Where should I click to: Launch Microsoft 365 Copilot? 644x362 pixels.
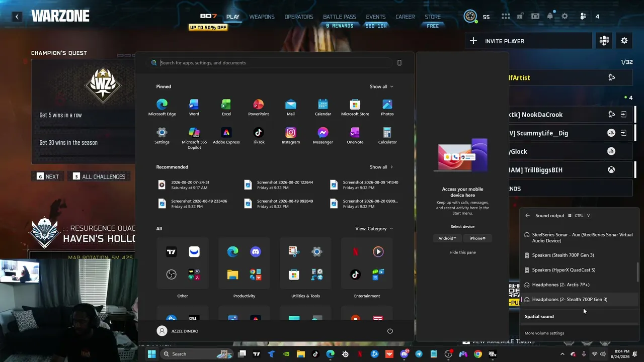pyautogui.click(x=194, y=138)
